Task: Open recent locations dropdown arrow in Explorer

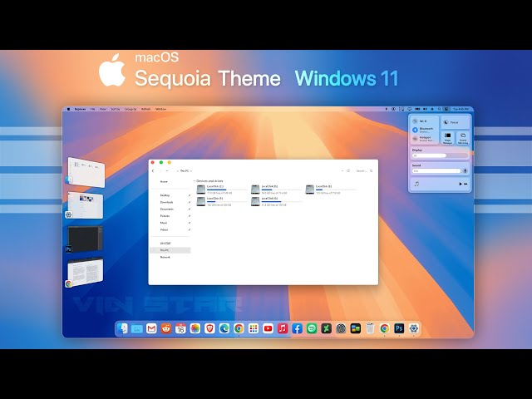Action: (167, 171)
